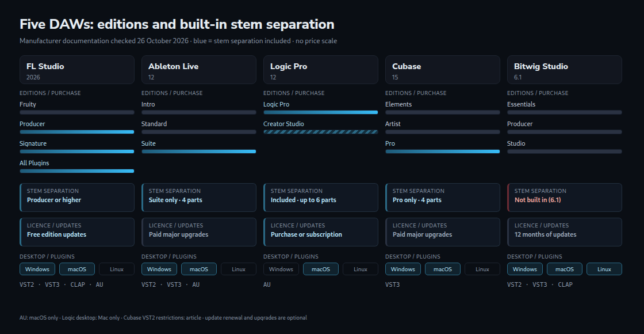This screenshot has height=334, width=644.
Task: Click "VST2" in FL Studio's plugin list
Action: point(26,284)
